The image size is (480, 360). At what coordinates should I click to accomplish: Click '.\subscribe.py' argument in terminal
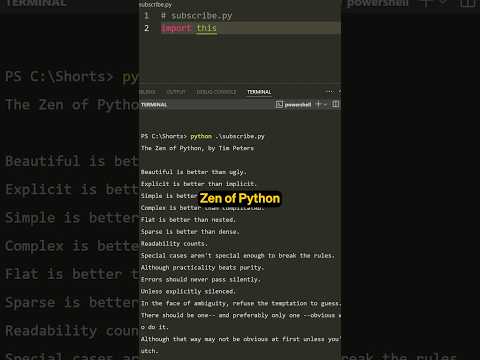(x=240, y=136)
